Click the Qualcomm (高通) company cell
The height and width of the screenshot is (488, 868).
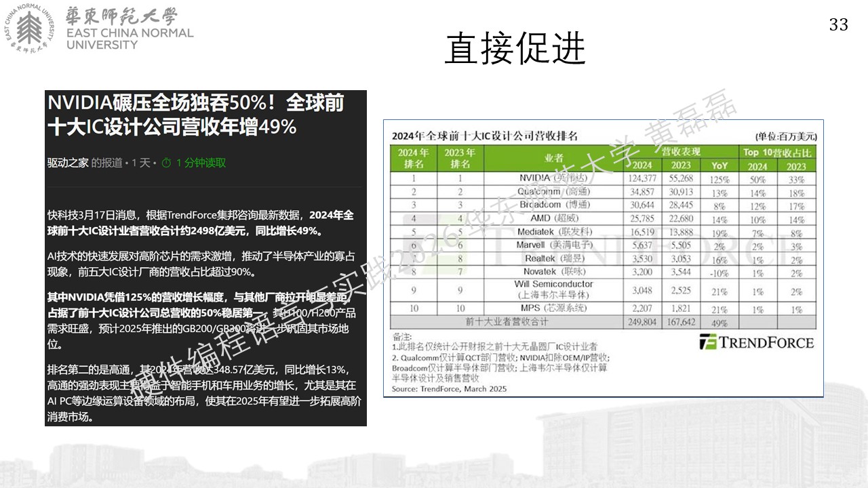click(553, 192)
